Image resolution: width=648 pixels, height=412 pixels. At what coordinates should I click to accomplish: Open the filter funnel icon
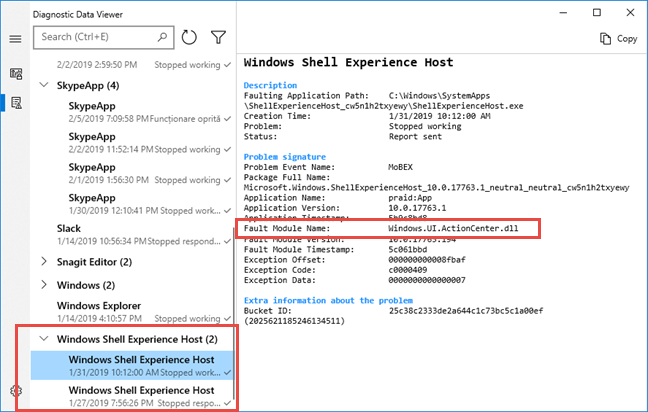tap(218, 37)
